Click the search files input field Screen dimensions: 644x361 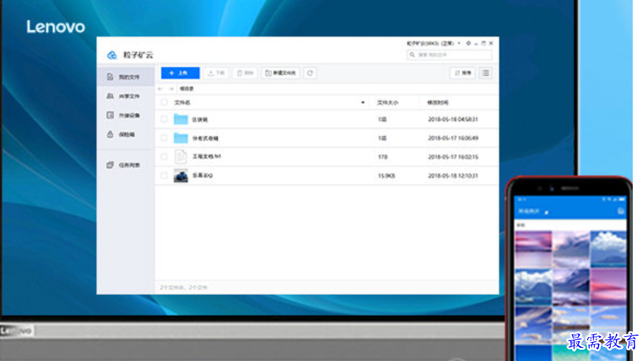pyautogui.click(x=450, y=55)
